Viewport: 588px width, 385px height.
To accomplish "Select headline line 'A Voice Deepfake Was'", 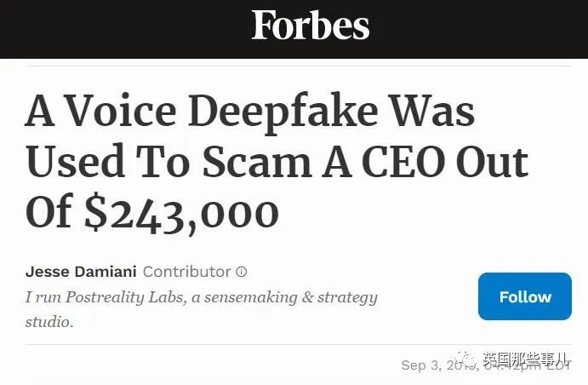I will point(250,111).
